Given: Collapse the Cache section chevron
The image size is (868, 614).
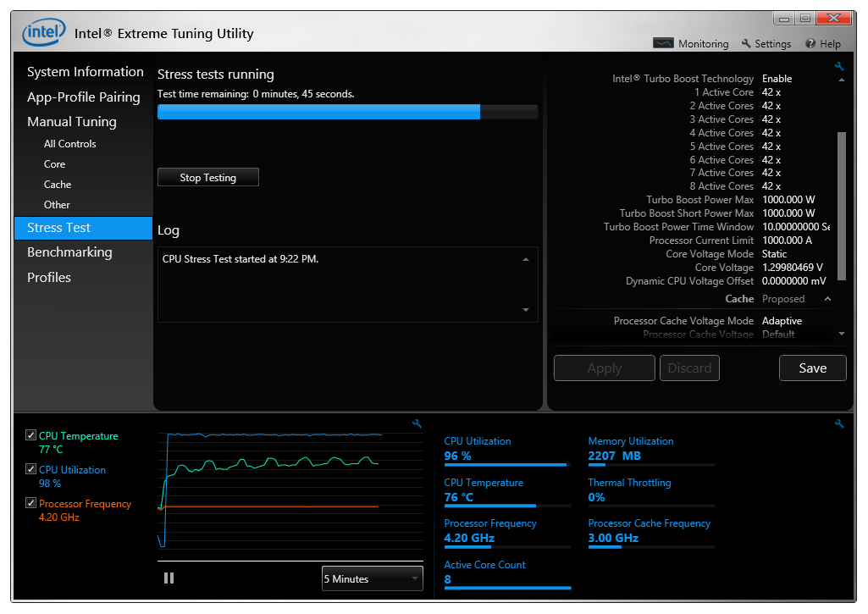Looking at the screenshot, I should (827, 299).
